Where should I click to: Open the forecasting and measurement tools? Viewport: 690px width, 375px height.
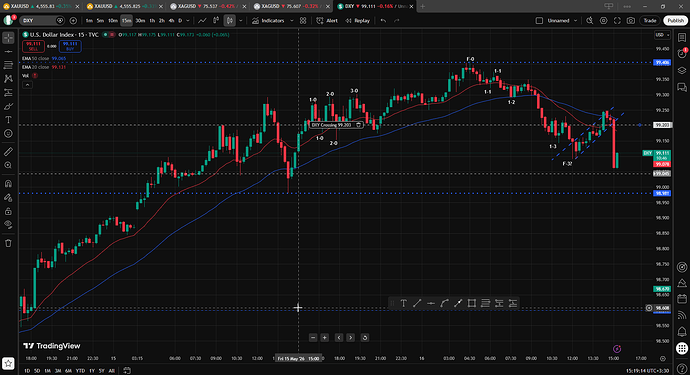click(x=8, y=92)
